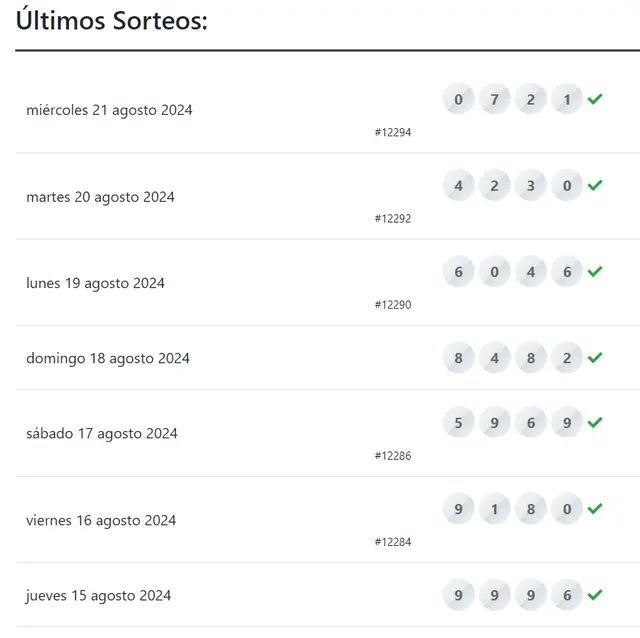Image resolution: width=640 pixels, height=638 pixels.
Task: Click the green checkmark for lunes 19 agosto
Action: pyautogui.click(x=595, y=271)
